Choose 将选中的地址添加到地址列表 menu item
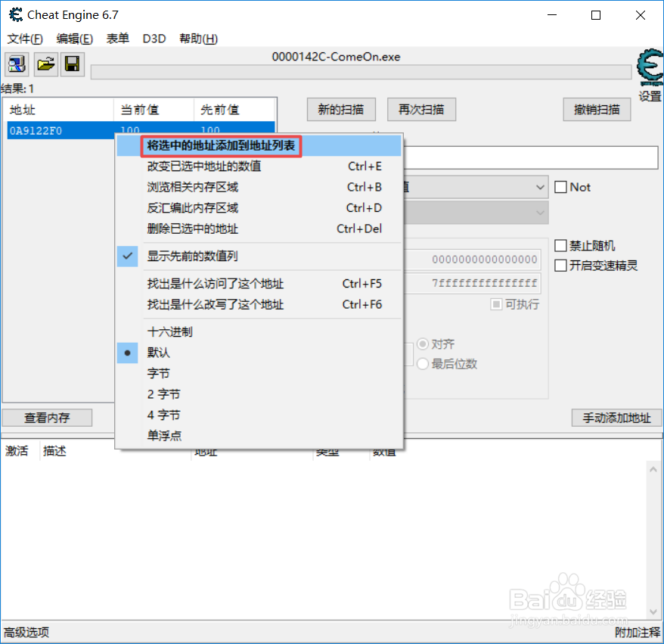This screenshot has height=644, width=664. (x=259, y=146)
